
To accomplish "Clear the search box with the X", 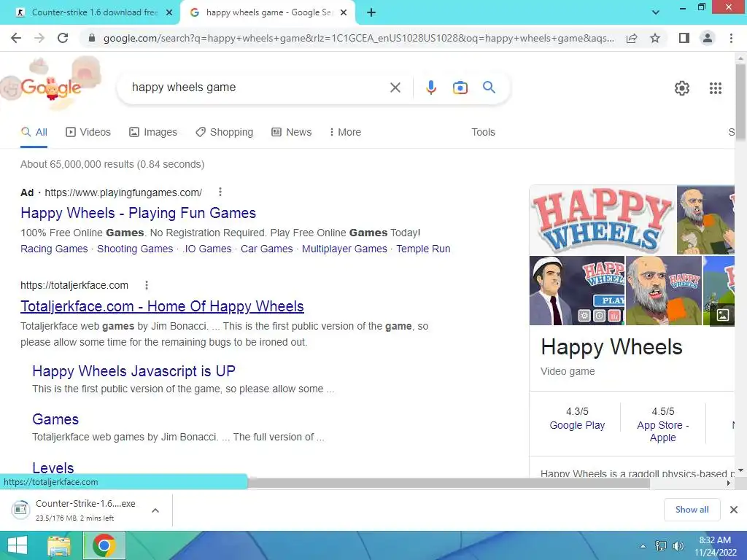I will 395,87.
